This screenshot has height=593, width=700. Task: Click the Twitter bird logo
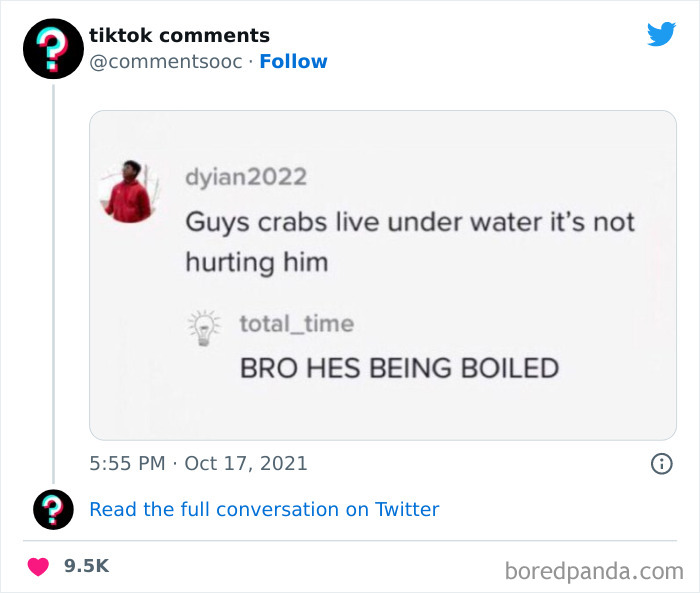[x=661, y=34]
